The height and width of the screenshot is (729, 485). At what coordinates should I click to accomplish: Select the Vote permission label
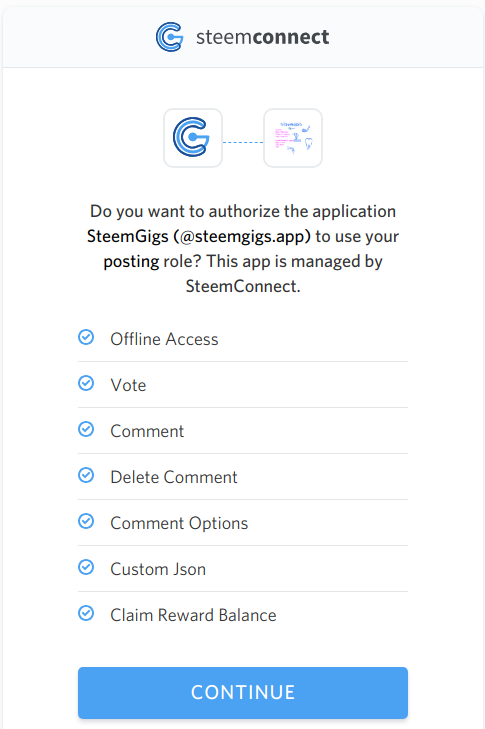[128, 385]
